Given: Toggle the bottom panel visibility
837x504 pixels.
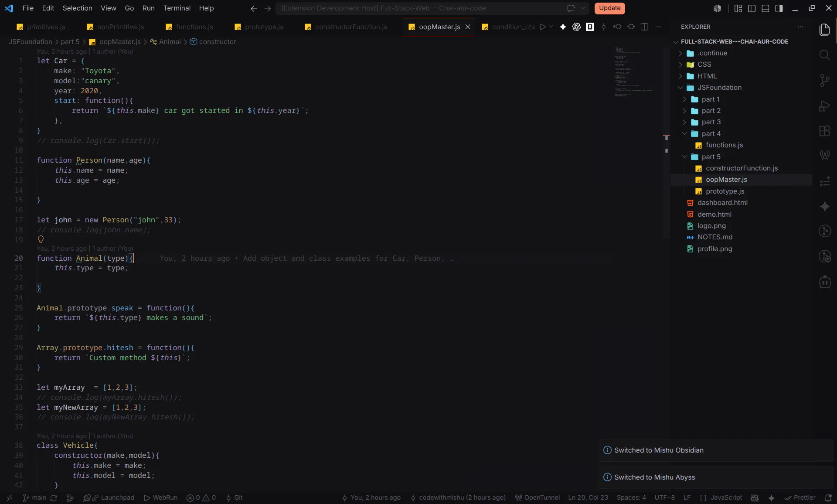Looking at the screenshot, I should click(x=765, y=8).
